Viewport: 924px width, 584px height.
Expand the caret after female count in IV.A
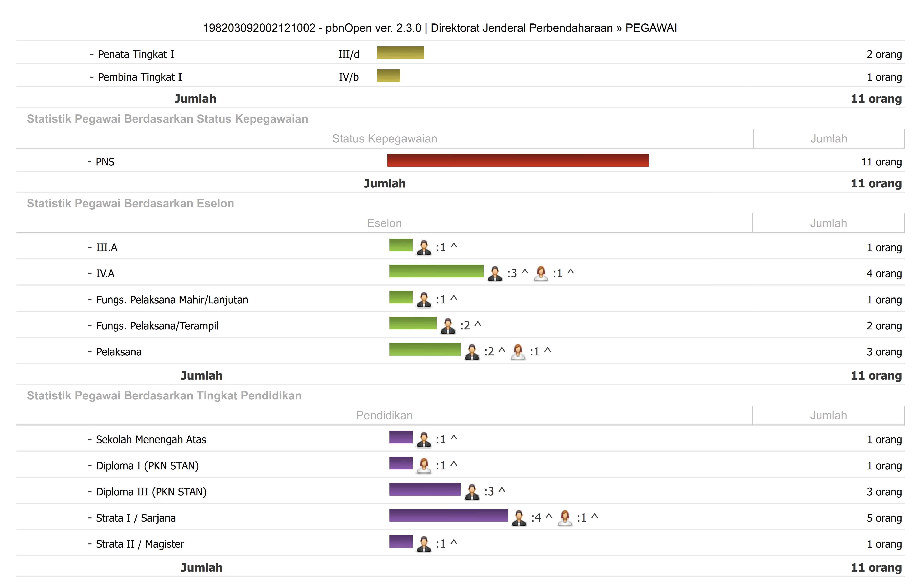point(571,273)
